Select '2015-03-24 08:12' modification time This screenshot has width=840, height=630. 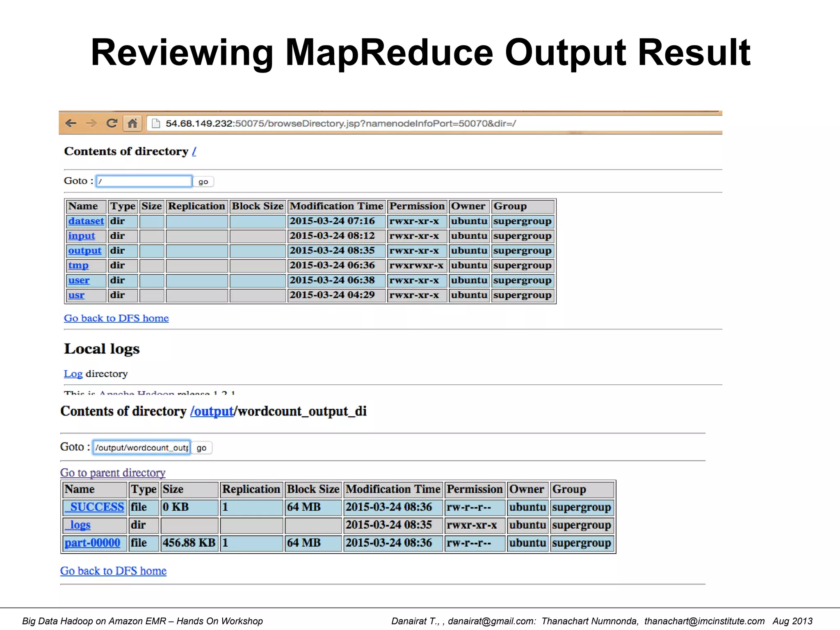pyautogui.click(x=332, y=236)
